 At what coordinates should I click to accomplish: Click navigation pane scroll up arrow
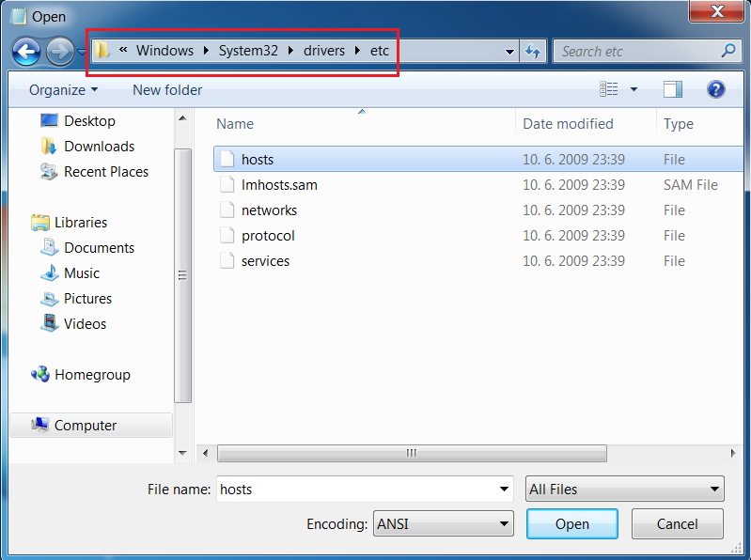pos(182,117)
